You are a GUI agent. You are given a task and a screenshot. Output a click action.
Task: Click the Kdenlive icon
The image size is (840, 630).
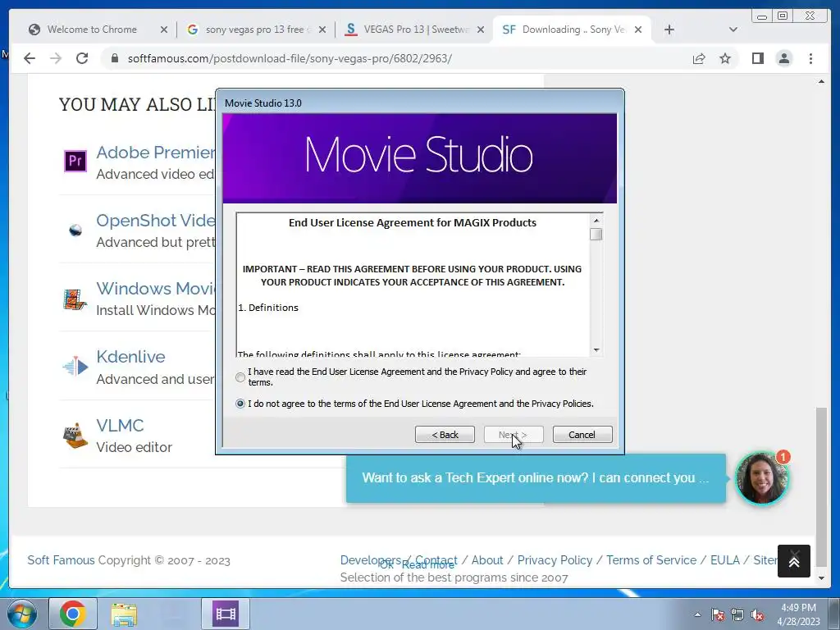point(75,367)
